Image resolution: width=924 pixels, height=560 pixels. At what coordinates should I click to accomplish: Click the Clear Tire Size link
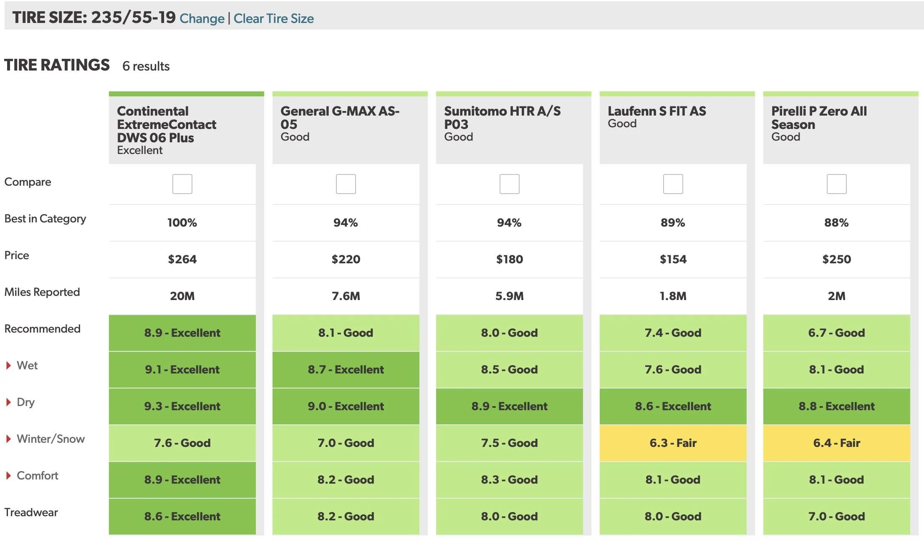[x=274, y=19]
